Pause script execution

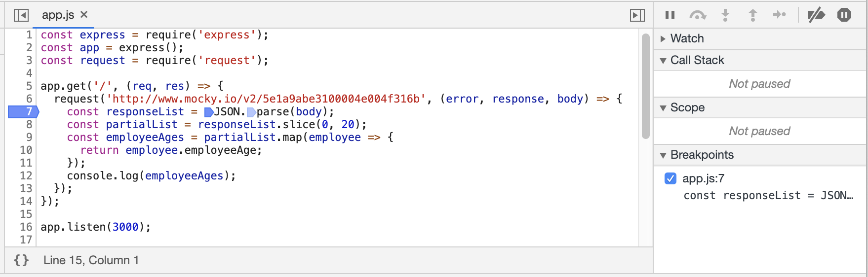pos(670,15)
